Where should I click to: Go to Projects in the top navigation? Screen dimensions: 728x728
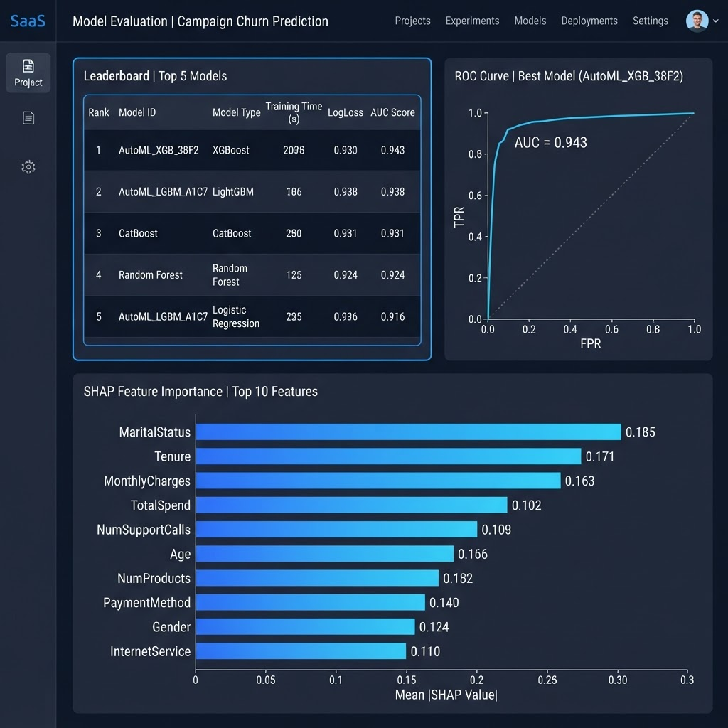tap(413, 21)
